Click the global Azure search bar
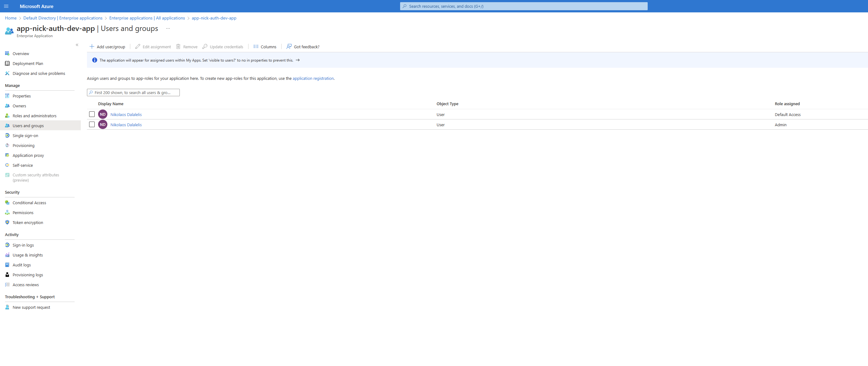Viewport: 868px width, 366px height. pos(523,6)
